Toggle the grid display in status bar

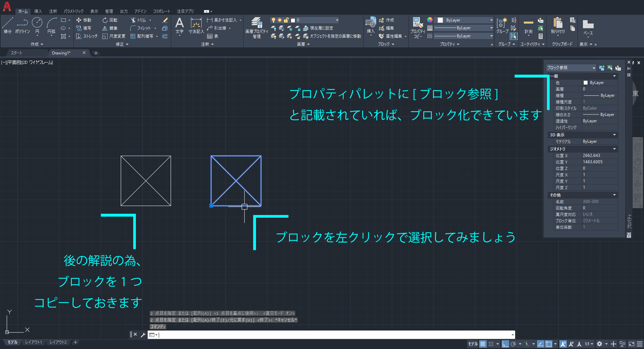(483, 344)
